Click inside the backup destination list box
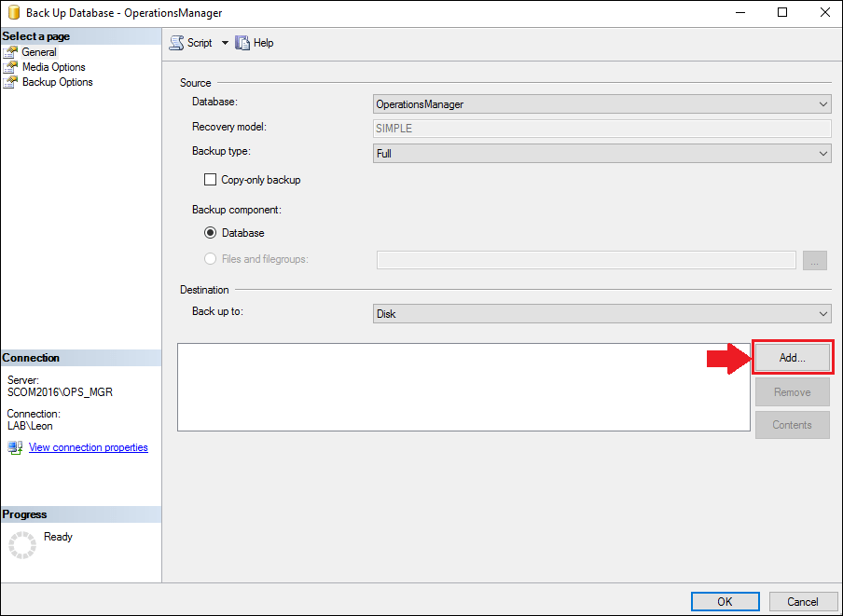843x616 pixels. pos(464,388)
